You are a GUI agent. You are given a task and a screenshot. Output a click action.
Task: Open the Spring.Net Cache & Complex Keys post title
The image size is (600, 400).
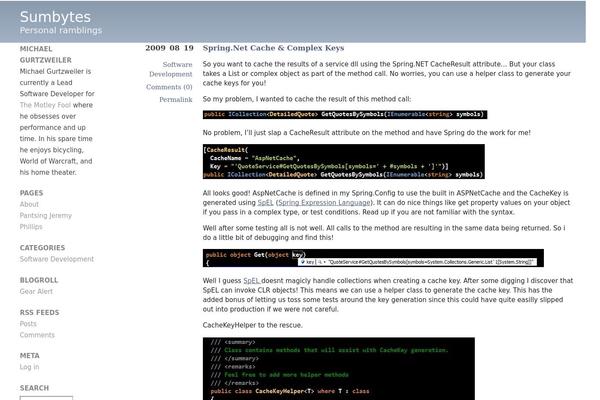click(273, 48)
